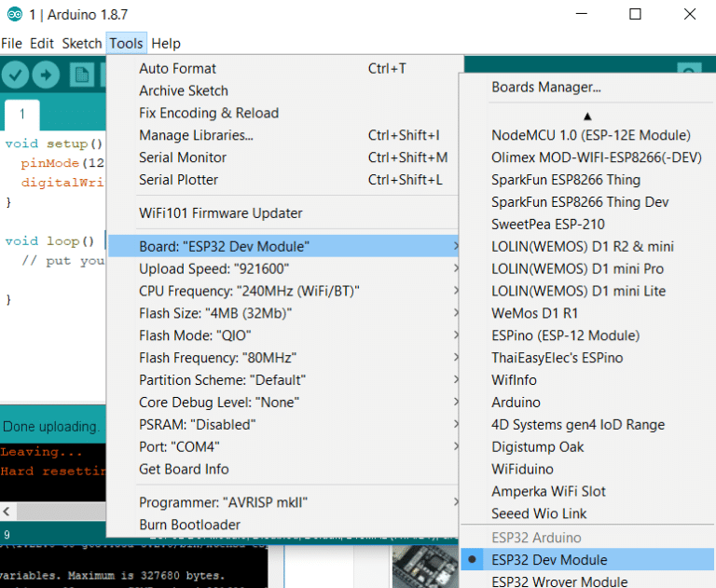Click the Arduino logo in title bar
This screenshot has height=588, width=716.
click(x=15, y=14)
